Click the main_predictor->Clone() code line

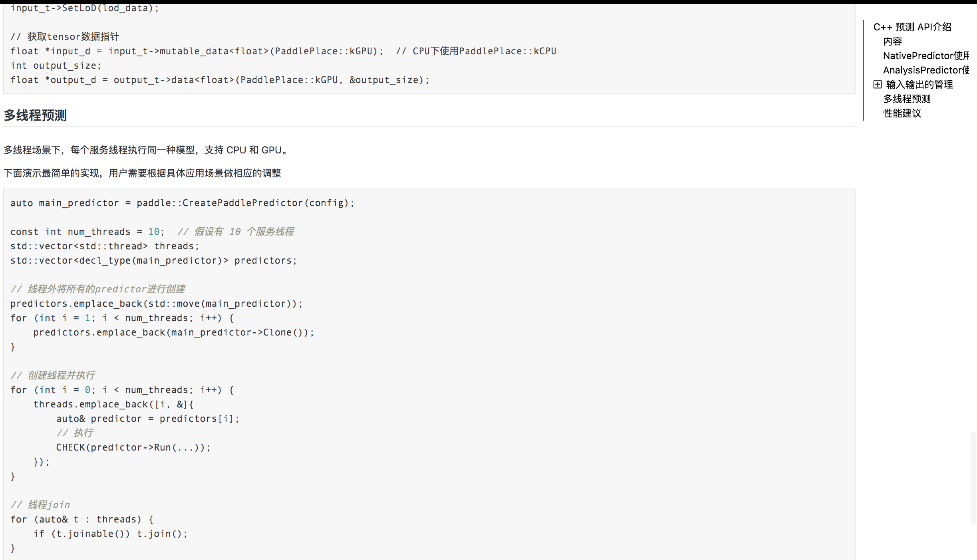174,332
